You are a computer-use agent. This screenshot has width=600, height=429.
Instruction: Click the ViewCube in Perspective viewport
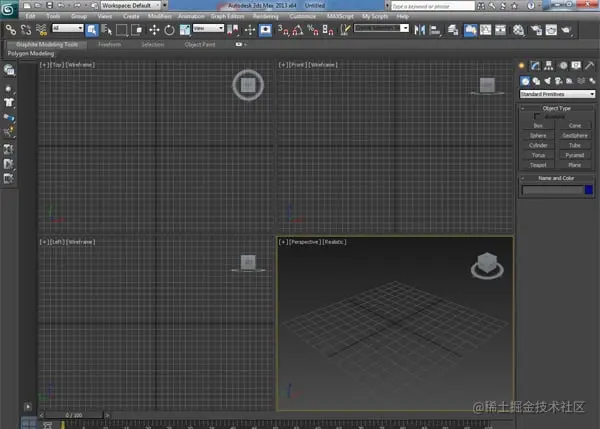coord(487,265)
